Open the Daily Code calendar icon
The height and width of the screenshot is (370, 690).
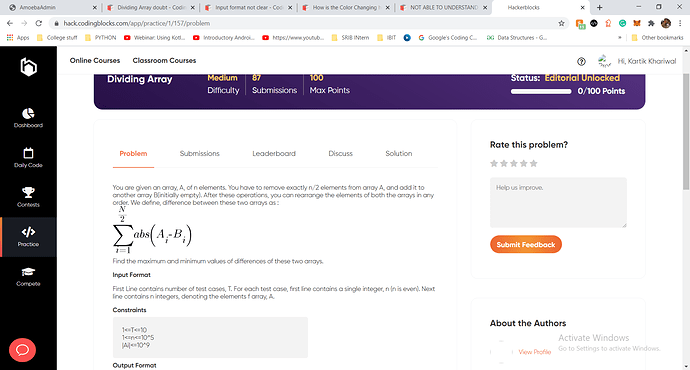28,153
